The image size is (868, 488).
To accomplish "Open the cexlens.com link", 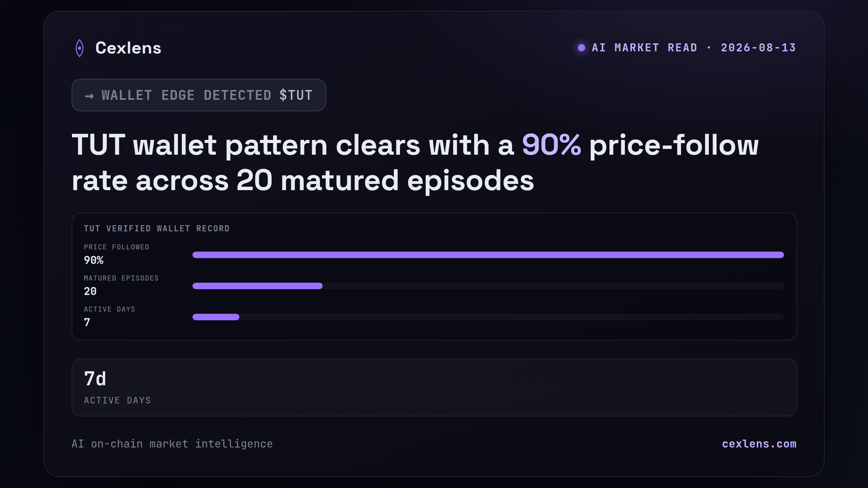I will click(x=759, y=444).
